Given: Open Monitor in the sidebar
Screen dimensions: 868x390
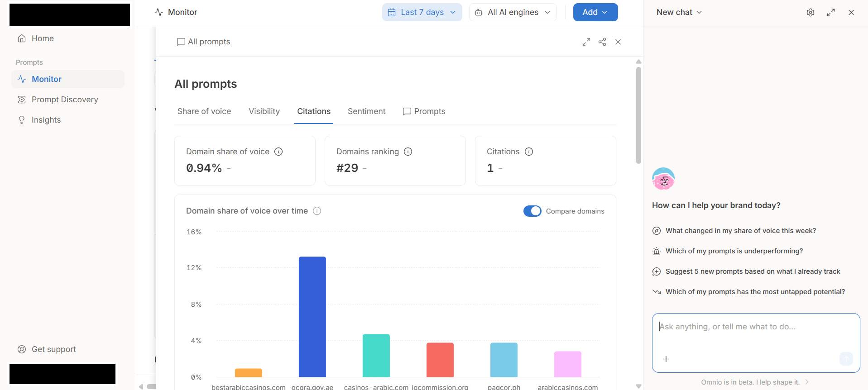Looking at the screenshot, I should pyautogui.click(x=68, y=79).
